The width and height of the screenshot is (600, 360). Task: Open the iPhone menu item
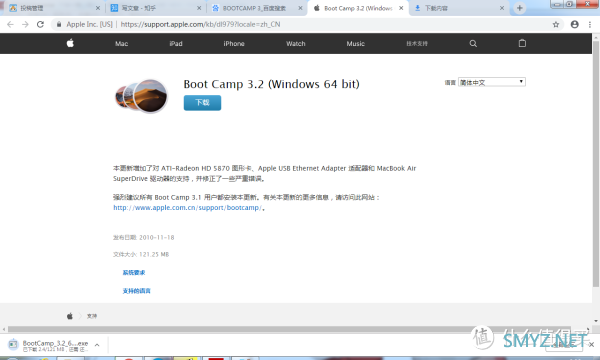coord(234,44)
